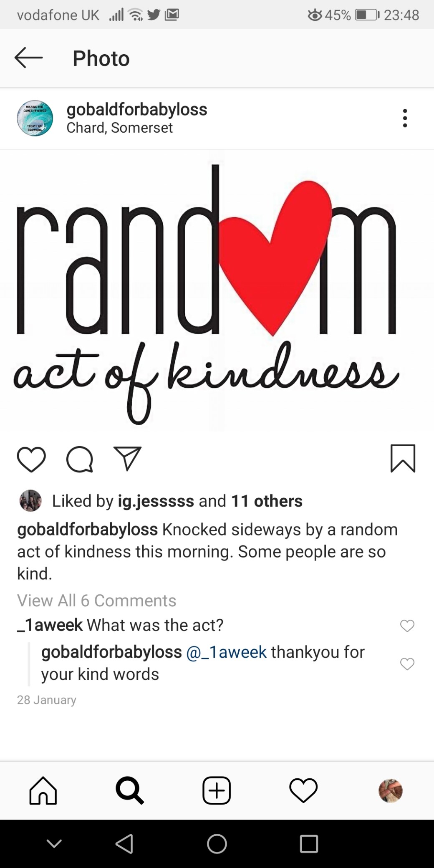Tap the ig.jesssss liker username
The image size is (434, 868).
coord(156,501)
